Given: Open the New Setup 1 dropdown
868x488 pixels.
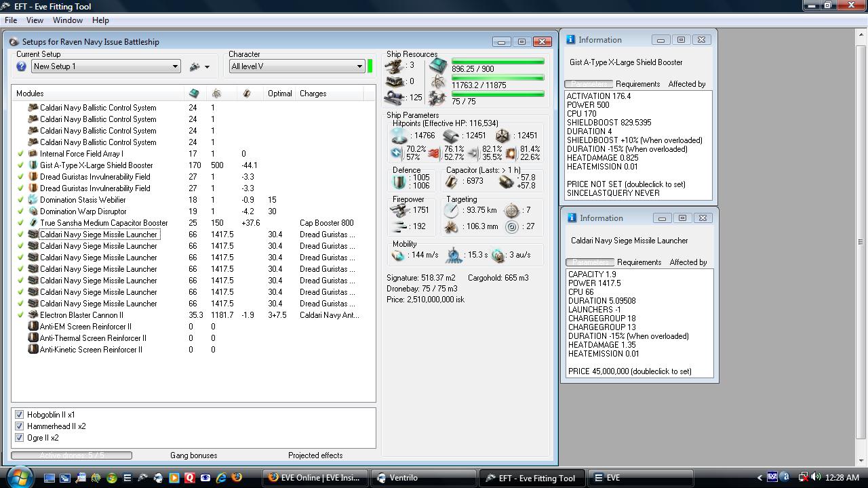Looking at the screenshot, I should [175, 66].
